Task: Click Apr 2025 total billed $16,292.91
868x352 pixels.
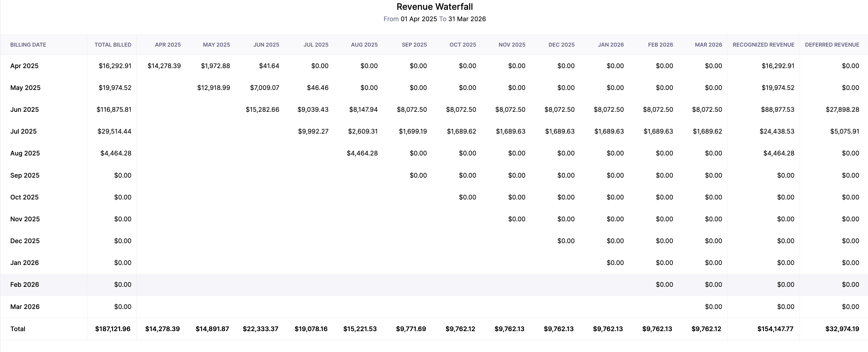Action: 115,66
